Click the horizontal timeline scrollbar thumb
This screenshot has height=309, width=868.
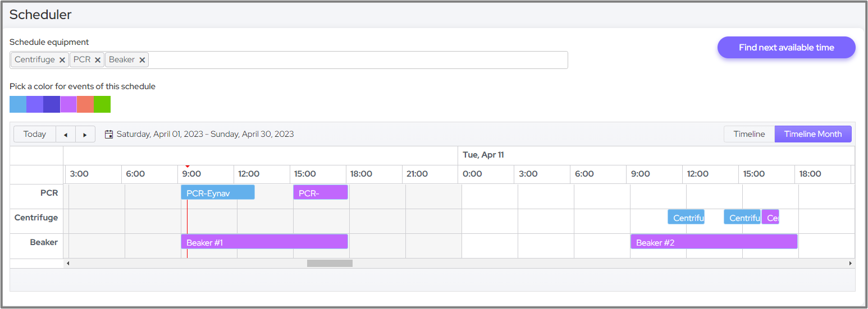click(x=330, y=263)
